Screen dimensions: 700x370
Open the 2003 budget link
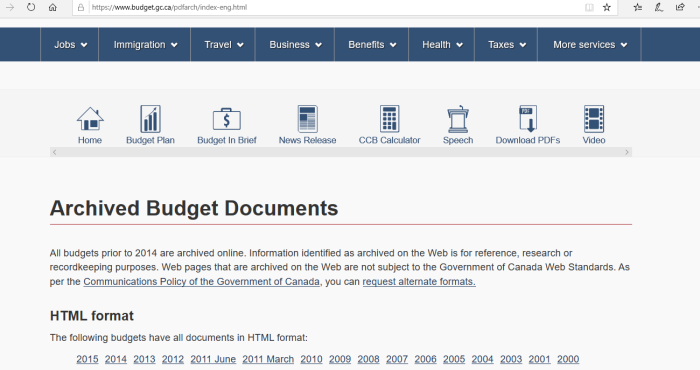click(511, 359)
